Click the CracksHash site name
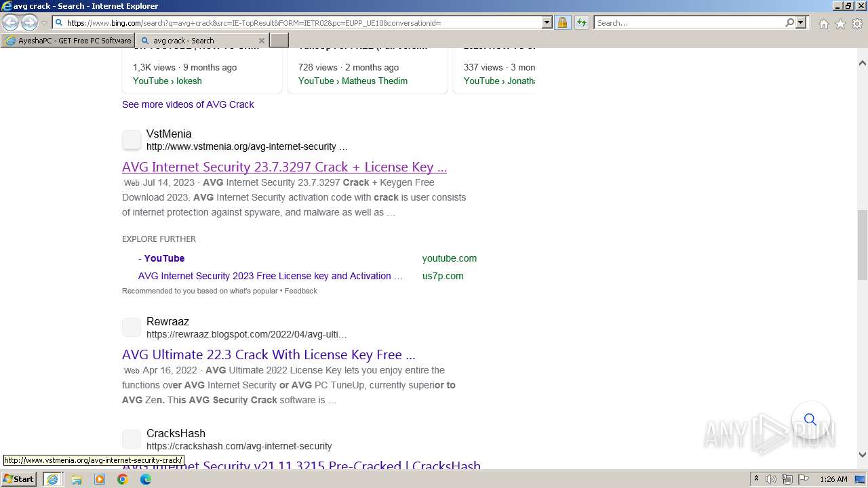Viewport: 868px width, 488px height. 176,433
